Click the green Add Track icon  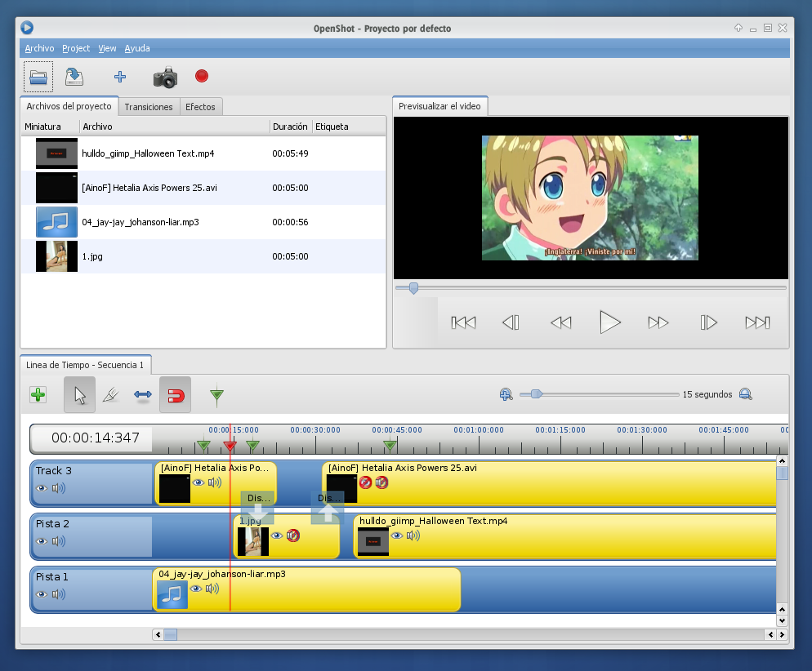[x=38, y=395]
